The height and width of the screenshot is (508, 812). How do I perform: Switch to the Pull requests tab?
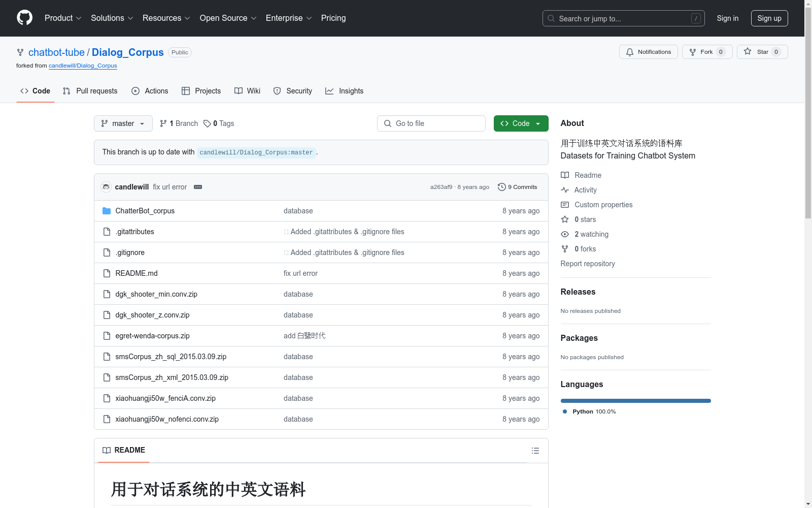pos(90,91)
